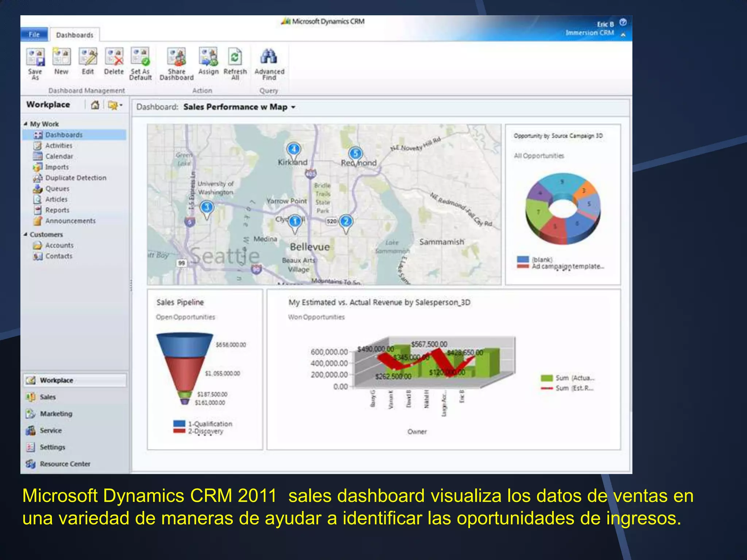Viewport: 747px width, 560px height.
Task: Open the help icon next to Eric B
Action: 623,22
